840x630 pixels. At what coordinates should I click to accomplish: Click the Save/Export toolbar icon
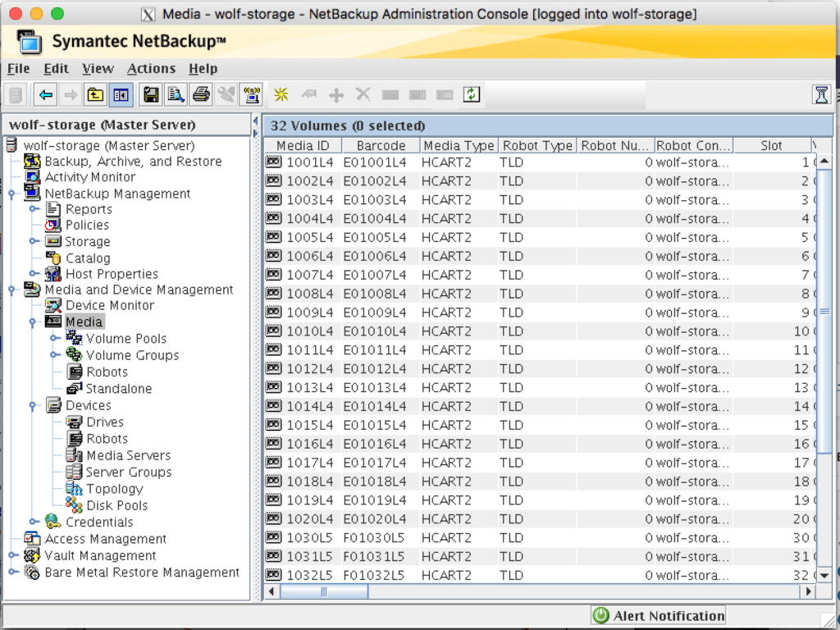151,94
